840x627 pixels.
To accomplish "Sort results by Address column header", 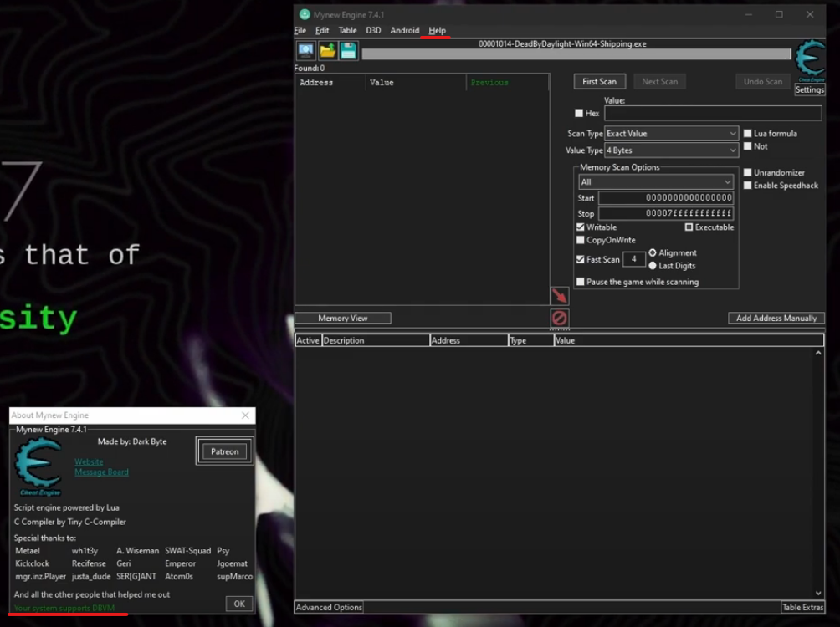I will [330, 83].
